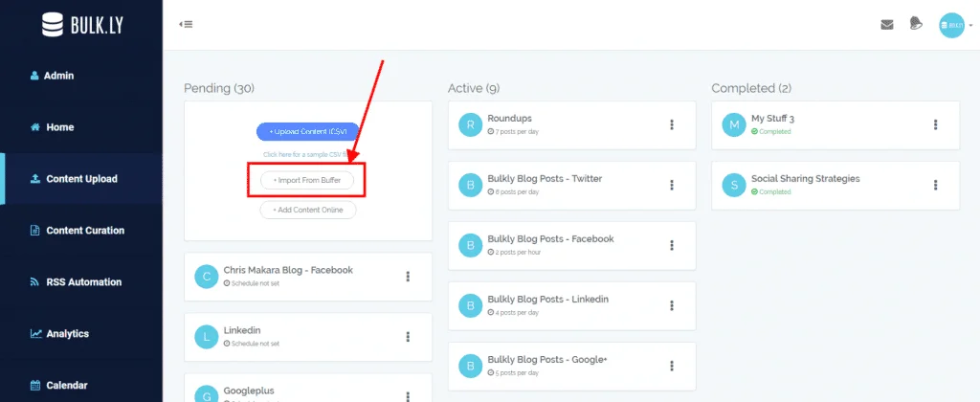
Task: Collapse the sidebar with the menu toggle icon
Action: (x=186, y=24)
